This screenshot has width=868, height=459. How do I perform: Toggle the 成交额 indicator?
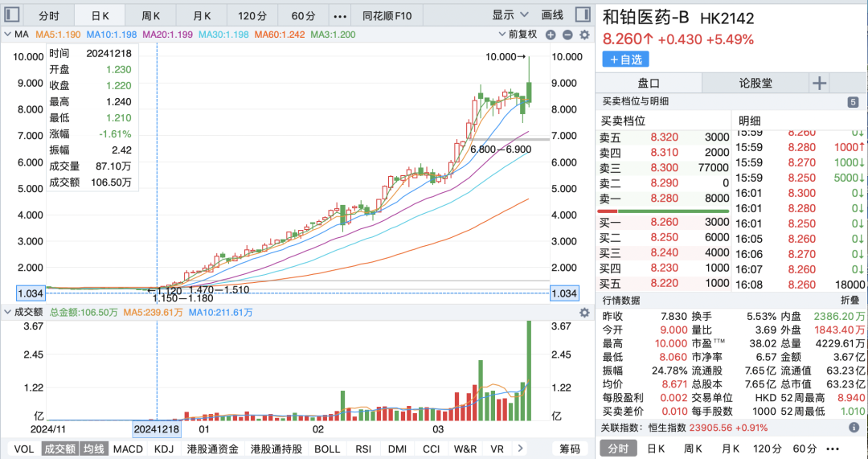59,449
